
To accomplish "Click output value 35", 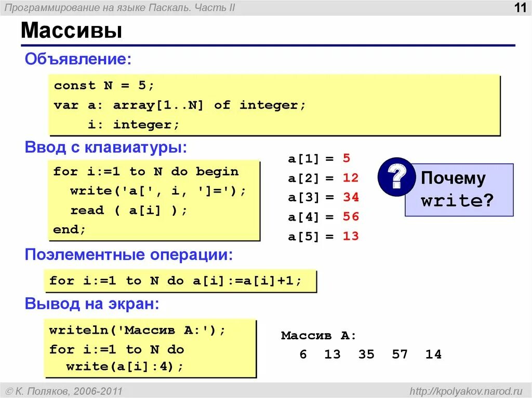I will click(x=366, y=354).
